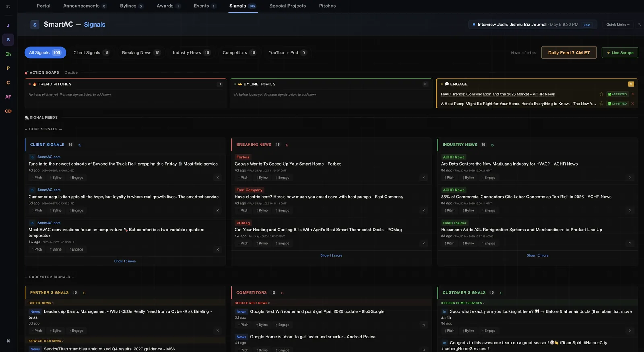The height and width of the screenshot is (352, 644).
Task: Filter by YouTube + Pod pill
Action: (287, 53)
